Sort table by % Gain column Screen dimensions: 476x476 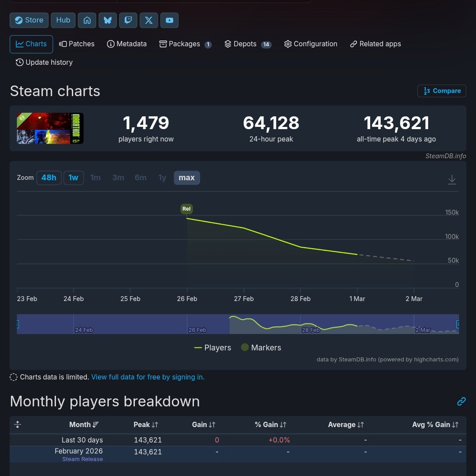(271, 425)
